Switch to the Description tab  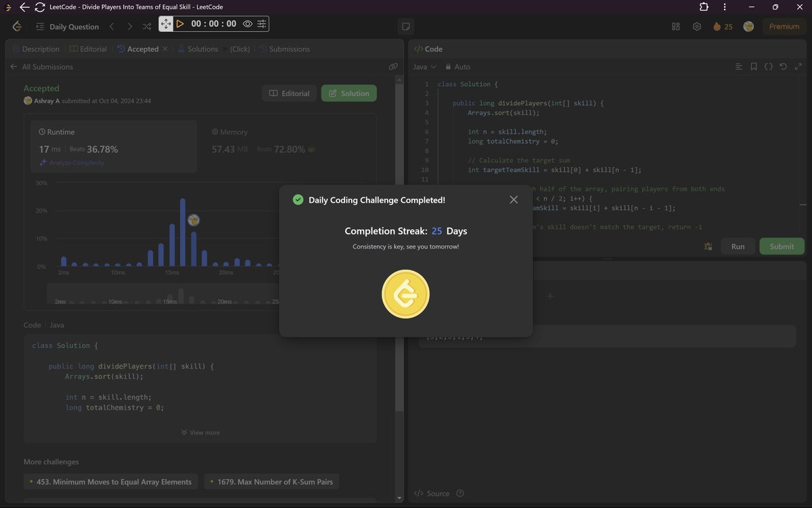tap(35, 49)
